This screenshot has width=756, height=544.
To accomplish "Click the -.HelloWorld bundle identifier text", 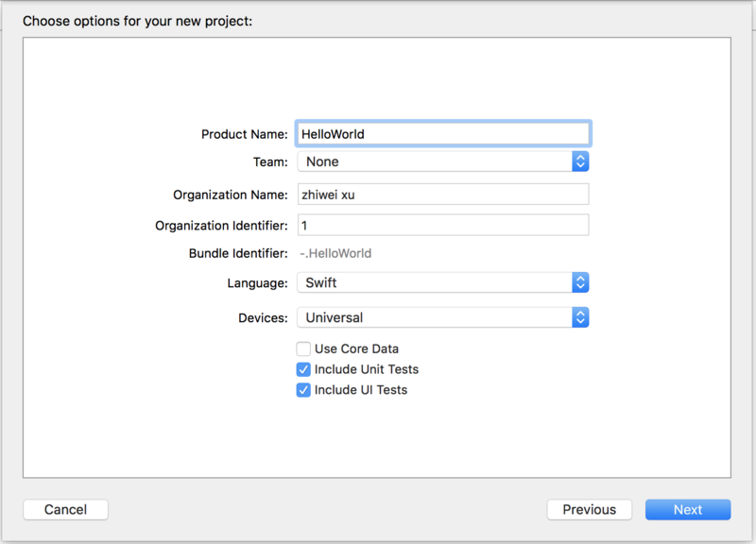I will pyautogui.click(x=335, y=253).
